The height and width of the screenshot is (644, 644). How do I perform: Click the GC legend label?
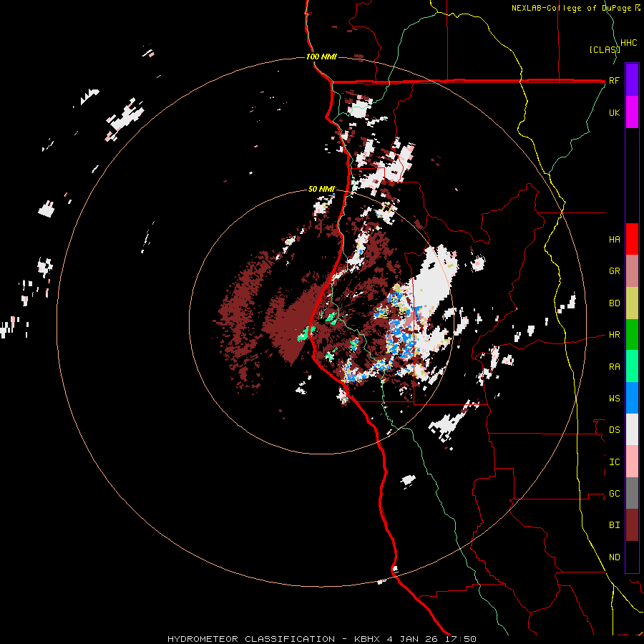tap(614, 494)
